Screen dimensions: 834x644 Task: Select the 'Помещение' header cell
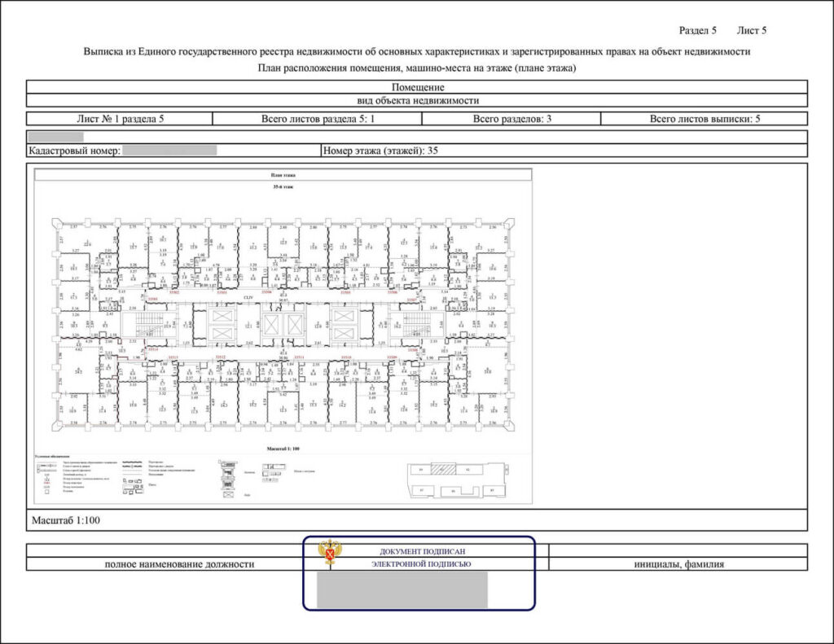click(x=417, y=87)
